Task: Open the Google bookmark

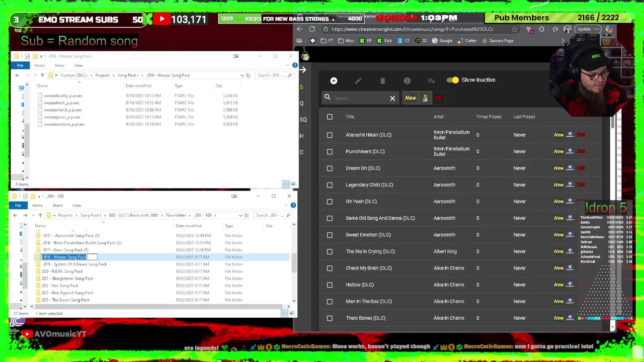Action: coord(442,41)
